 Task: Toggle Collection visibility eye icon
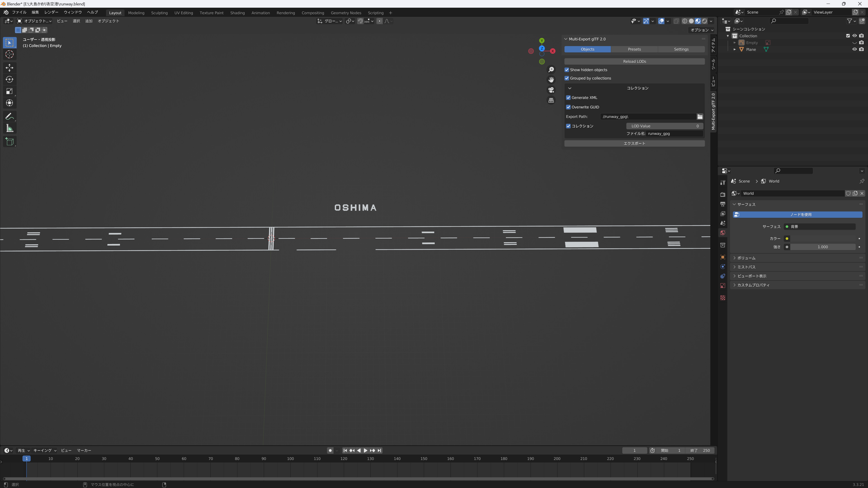pyautogui.click(x=854, y=36)
